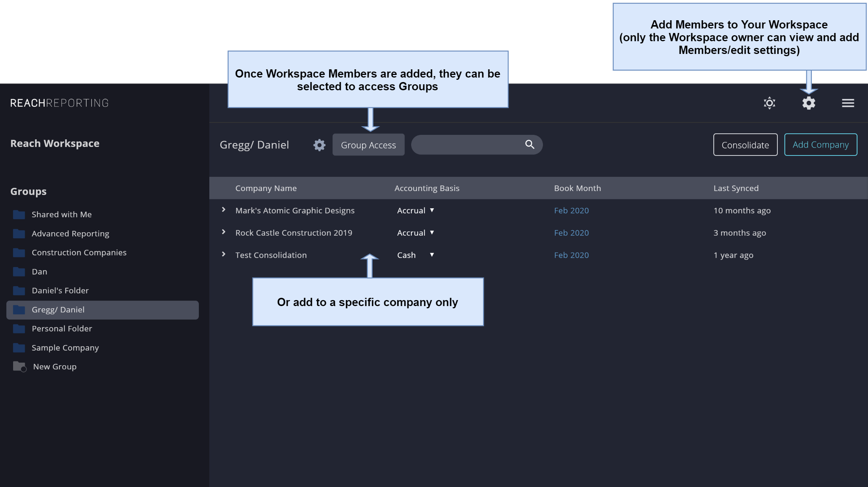Click the Daniel's Folder folder icon
868x487 pixels.
pyautogui.click(x=19, y=290)
